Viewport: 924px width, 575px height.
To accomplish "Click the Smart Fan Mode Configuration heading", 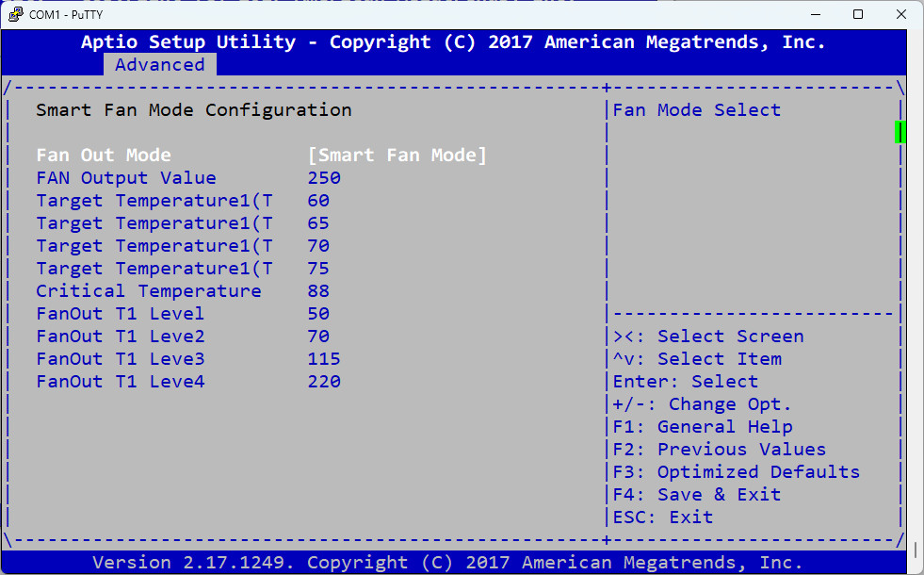I will (194, 109).
